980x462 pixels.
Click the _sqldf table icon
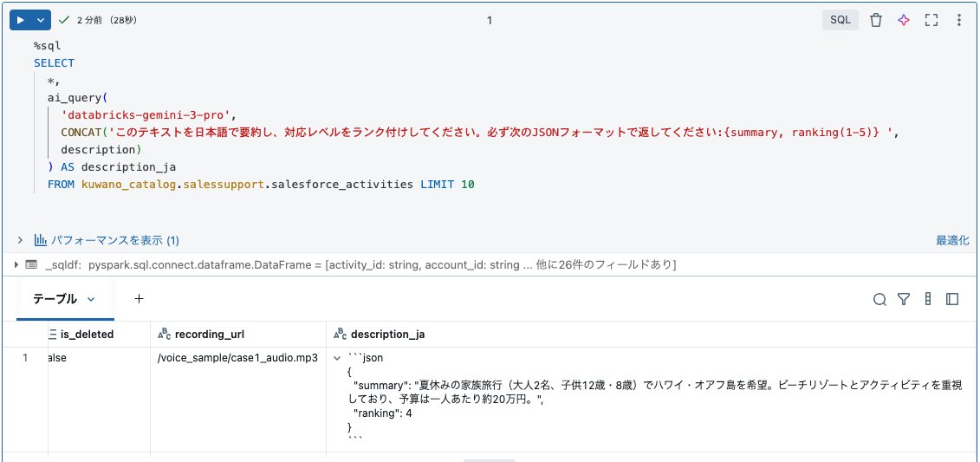[x=31, y=265]
